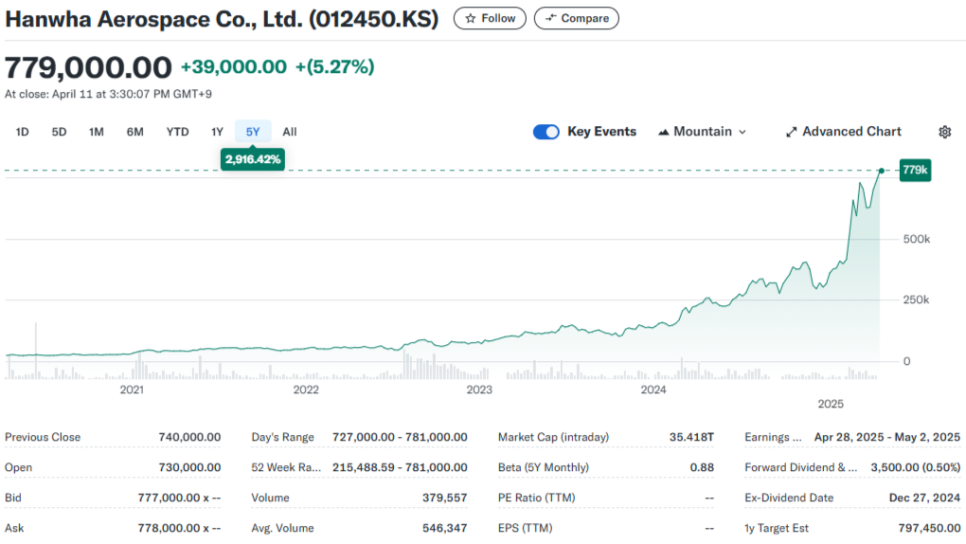Click the 52 Week Range label

(x=286, y=468)
